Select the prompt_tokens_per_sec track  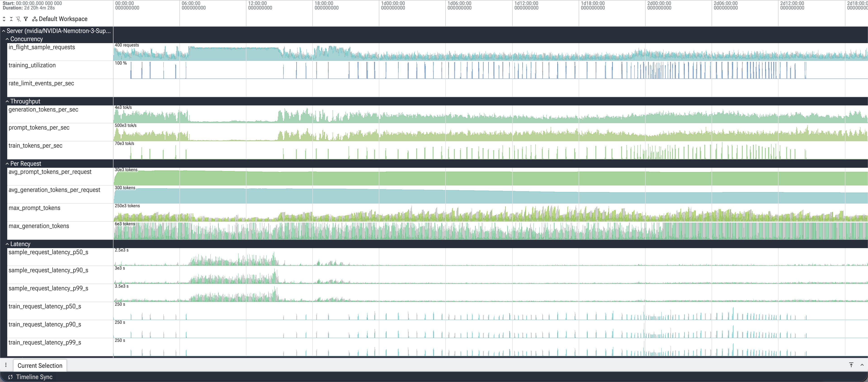39,128
